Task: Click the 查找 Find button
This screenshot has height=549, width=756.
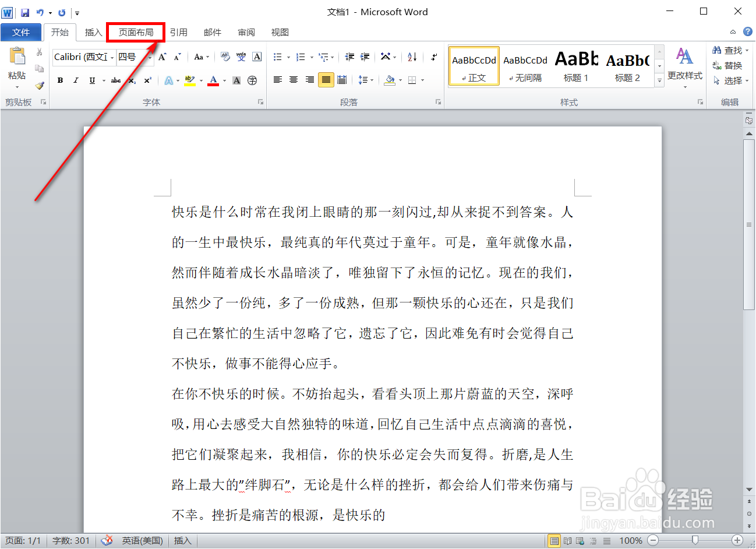Action: 730,50
